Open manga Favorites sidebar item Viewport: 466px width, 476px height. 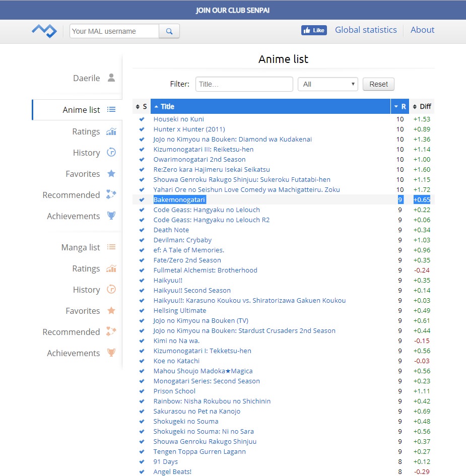click(x=83, y=311)
